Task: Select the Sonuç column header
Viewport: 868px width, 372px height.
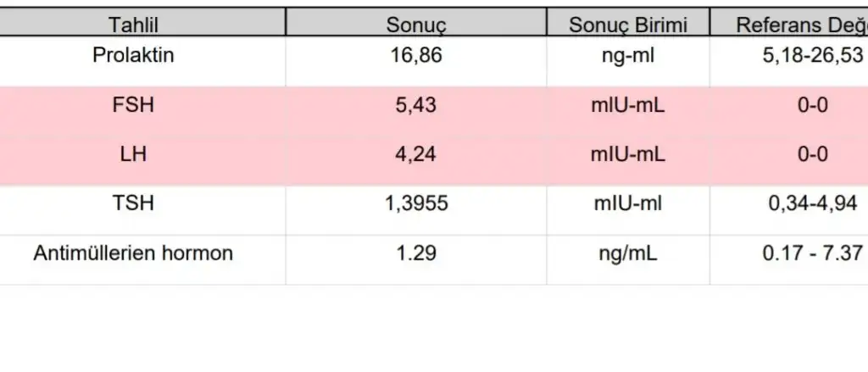Action: 415,25
